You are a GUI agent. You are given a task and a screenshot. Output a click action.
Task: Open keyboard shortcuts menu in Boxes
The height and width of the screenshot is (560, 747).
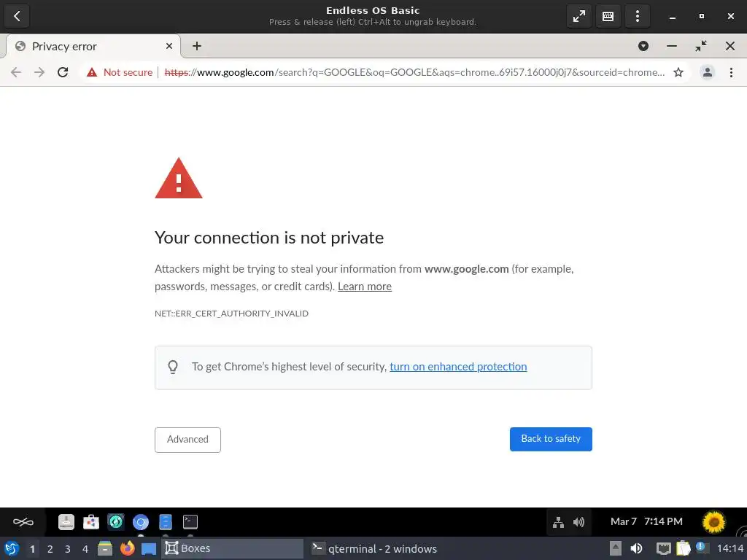point(608,16)
